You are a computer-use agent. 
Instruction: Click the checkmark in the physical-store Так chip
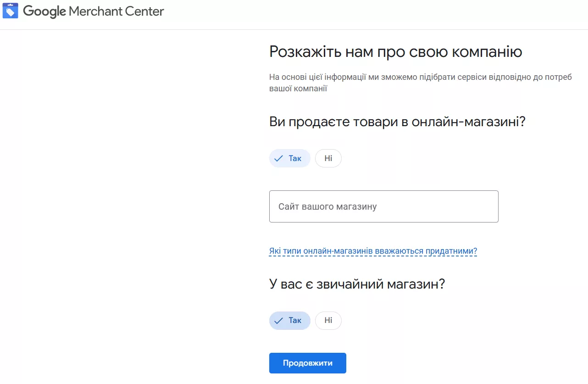click(x=278, y=321)
